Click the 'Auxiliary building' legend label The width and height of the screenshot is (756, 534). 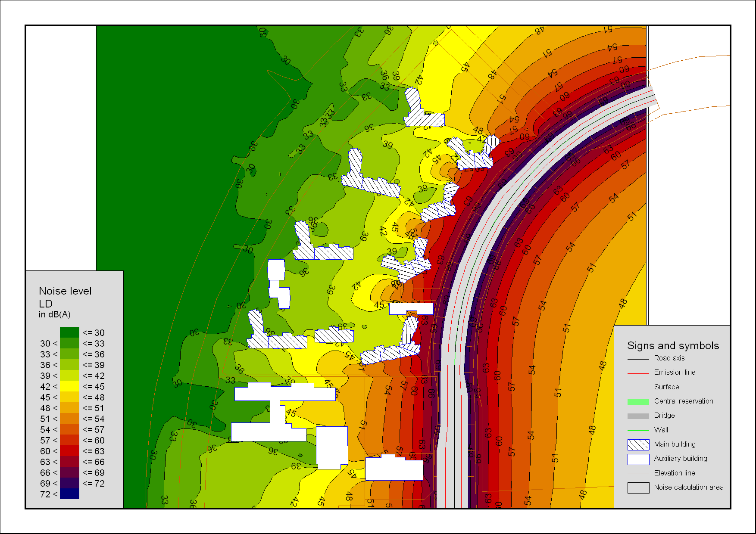coord(681,459)
